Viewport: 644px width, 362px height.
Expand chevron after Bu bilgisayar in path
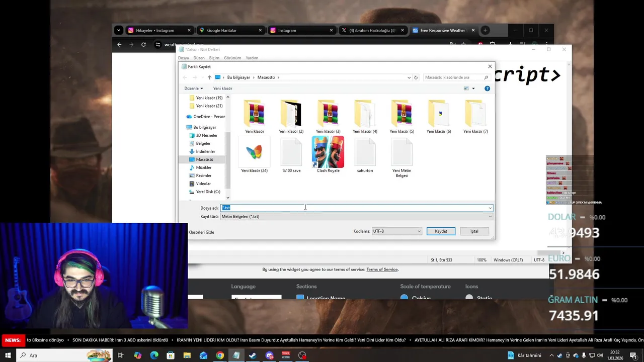pyautogui.click(x=254, y=77)
